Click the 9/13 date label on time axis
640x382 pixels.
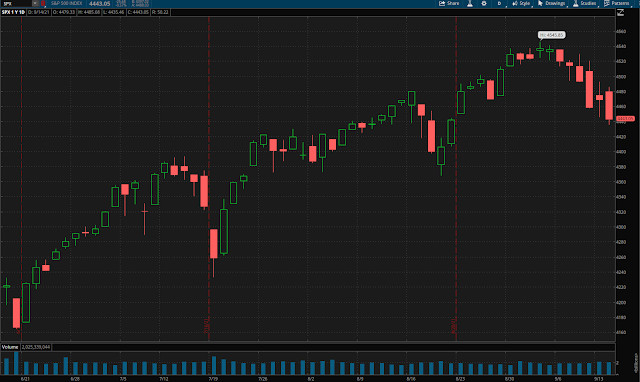[x=599, y=379]
